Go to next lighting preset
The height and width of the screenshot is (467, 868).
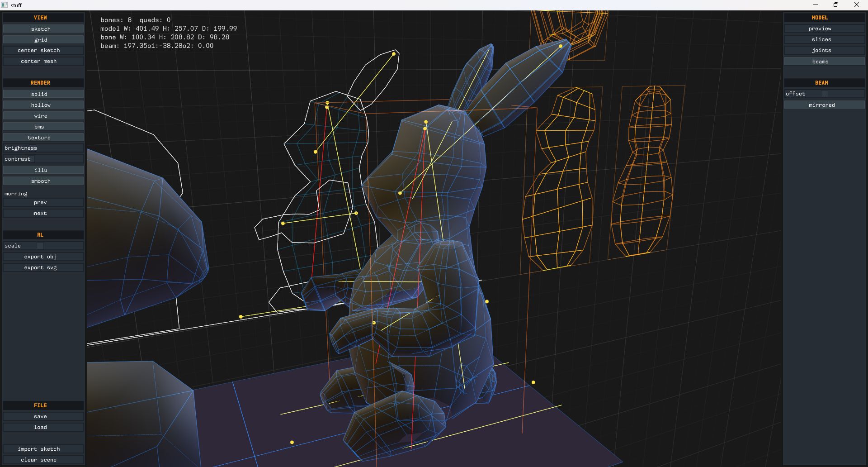43,213
